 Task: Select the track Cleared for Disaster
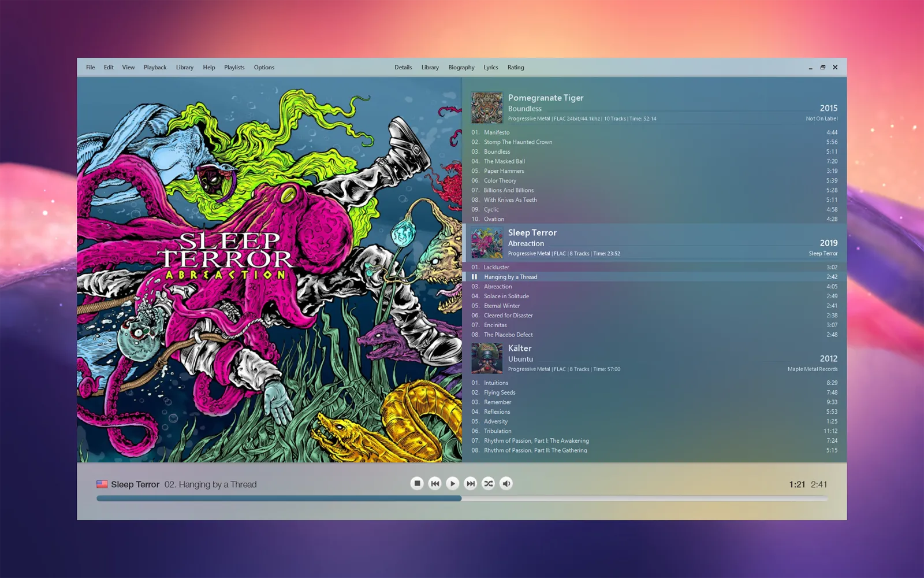654,316
